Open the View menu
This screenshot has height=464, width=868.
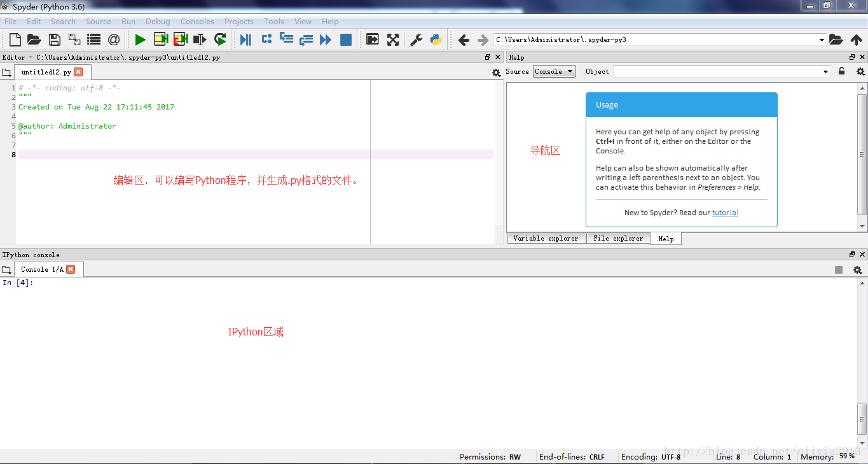point(303,21)
